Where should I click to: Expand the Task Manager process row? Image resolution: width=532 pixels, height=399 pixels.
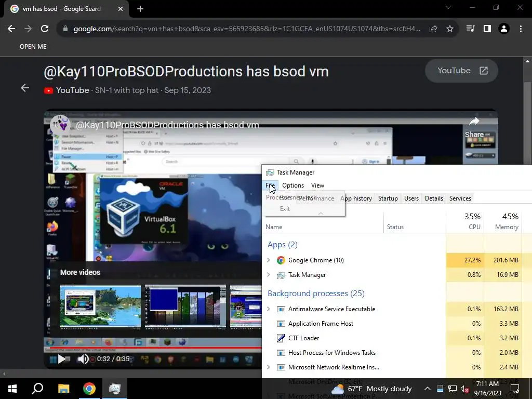pos(269,274)
